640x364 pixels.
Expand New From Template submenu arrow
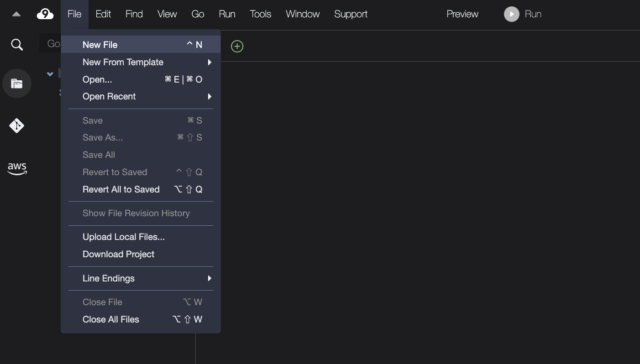pos(209,62)
